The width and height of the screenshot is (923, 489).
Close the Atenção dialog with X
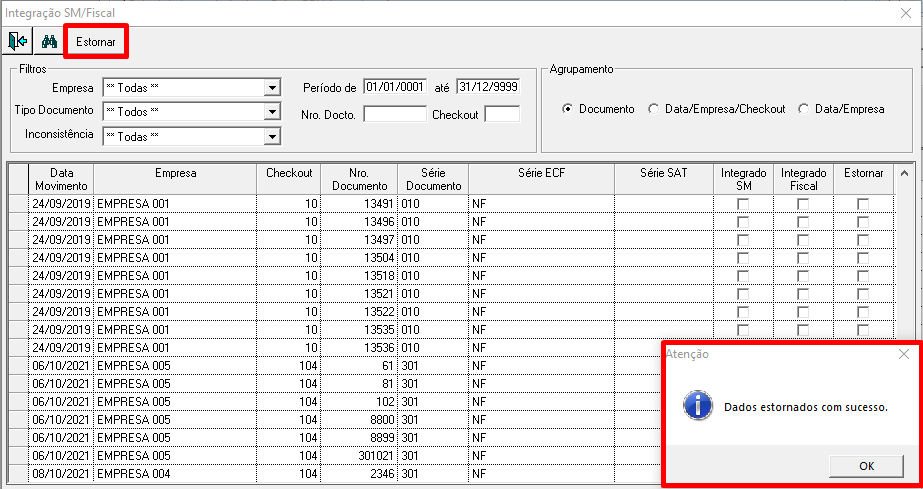pyautogui.click(x=904, y=354)
